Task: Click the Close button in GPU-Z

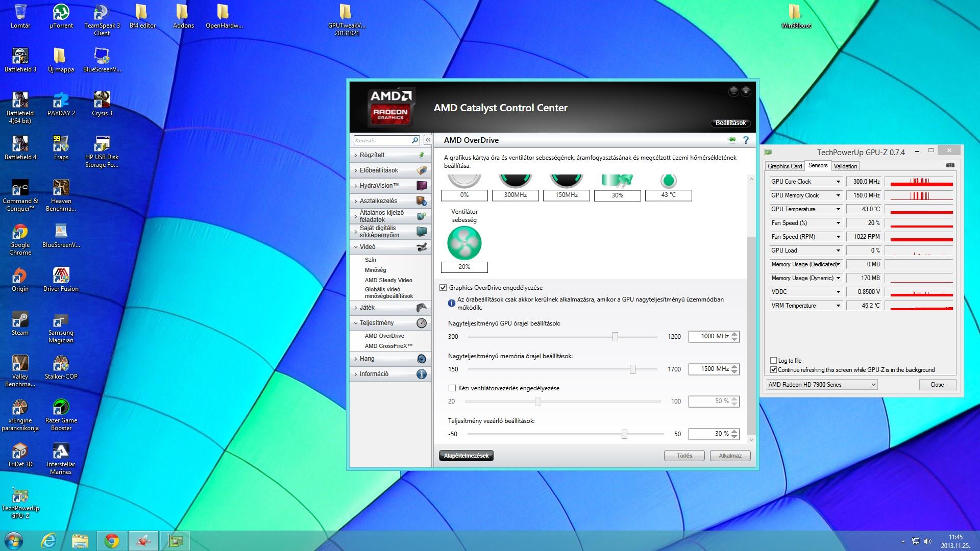Action: [x=937, y=385]
